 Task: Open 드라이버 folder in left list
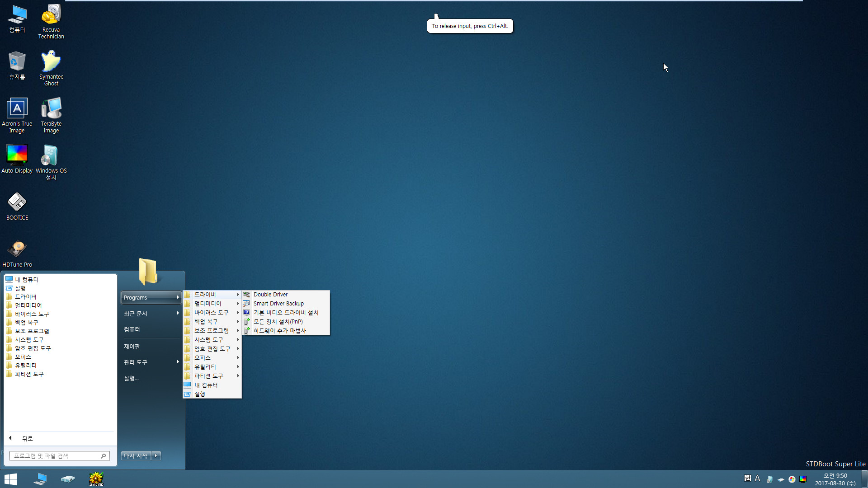(61, 297)
